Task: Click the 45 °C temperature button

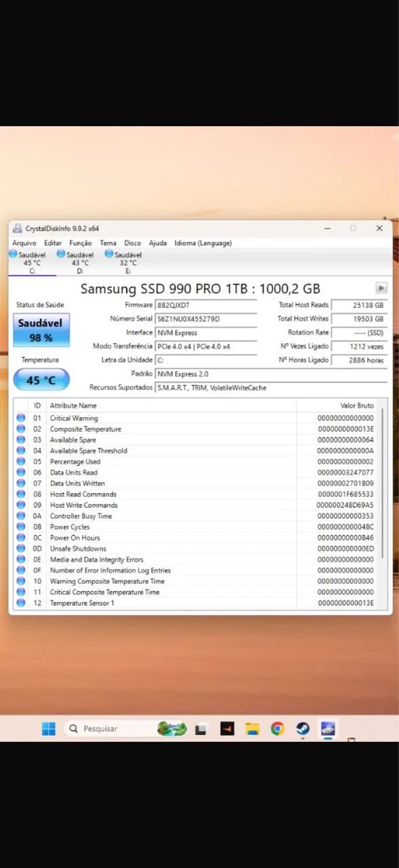Action: 41,380
